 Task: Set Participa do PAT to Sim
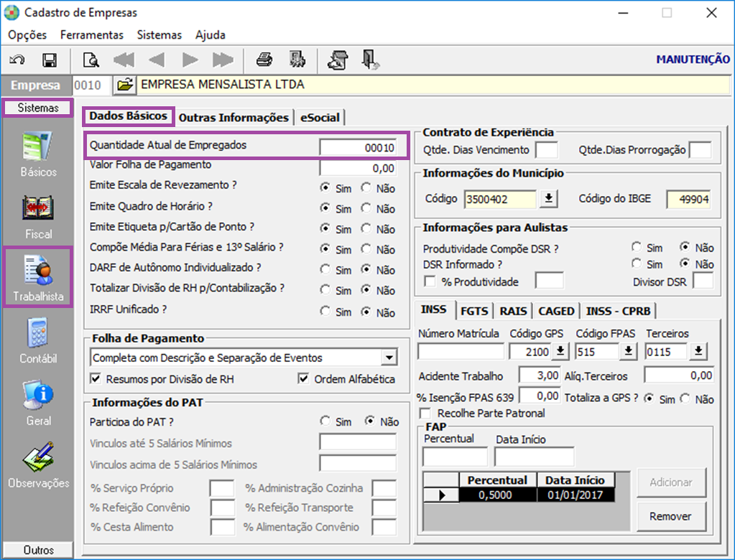(325, 421)
